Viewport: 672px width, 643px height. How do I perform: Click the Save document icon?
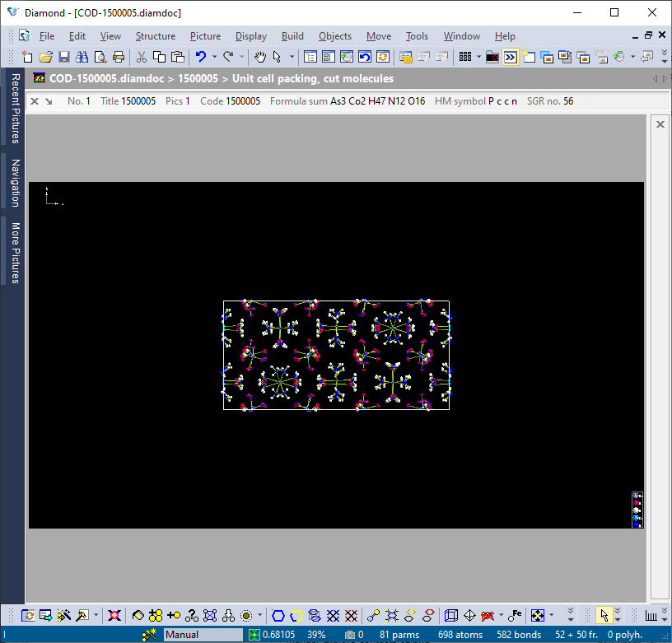64,56
